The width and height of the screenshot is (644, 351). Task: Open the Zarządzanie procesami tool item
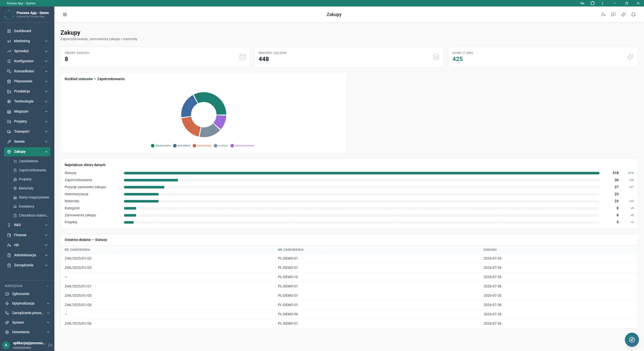pyautogui.click(x=27, y=313)
